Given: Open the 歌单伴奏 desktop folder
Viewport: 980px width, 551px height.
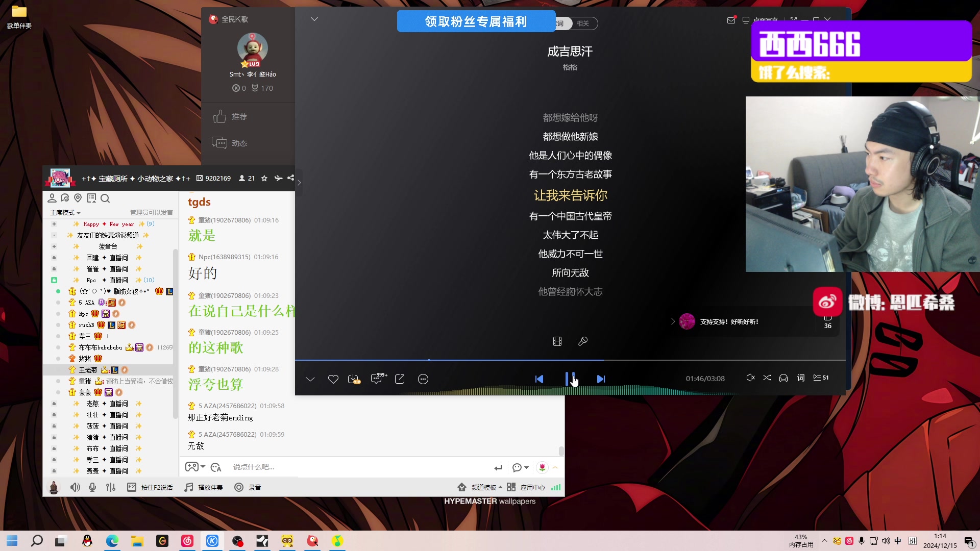Looking at the screenshot, I should (x=19, y=17).
